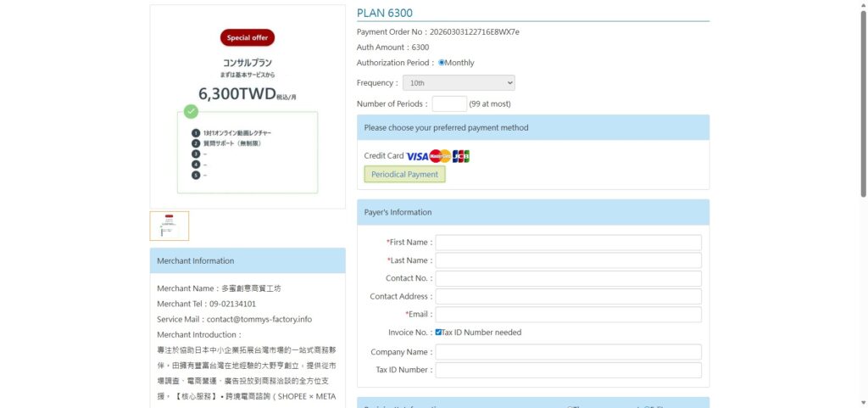Screen dimensions: 868x408
Task: Focus the Last Name field
Action: tap(568, 260)
